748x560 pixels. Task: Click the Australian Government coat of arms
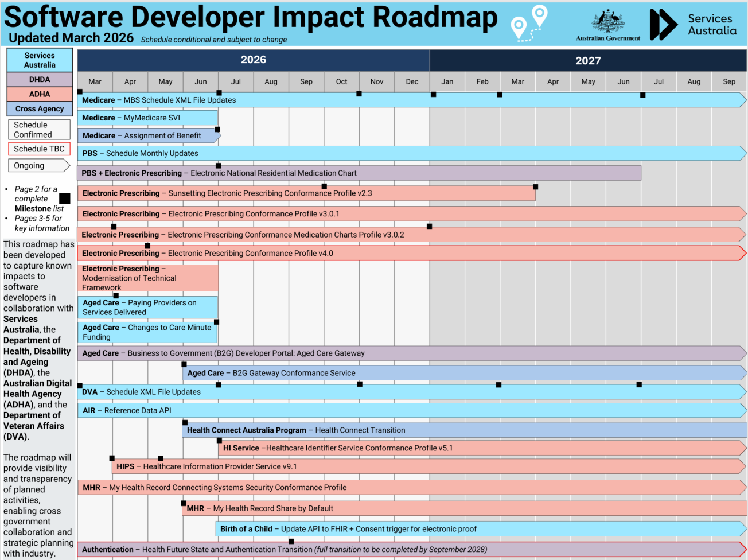pyautogui.click(x=608, y=22)
